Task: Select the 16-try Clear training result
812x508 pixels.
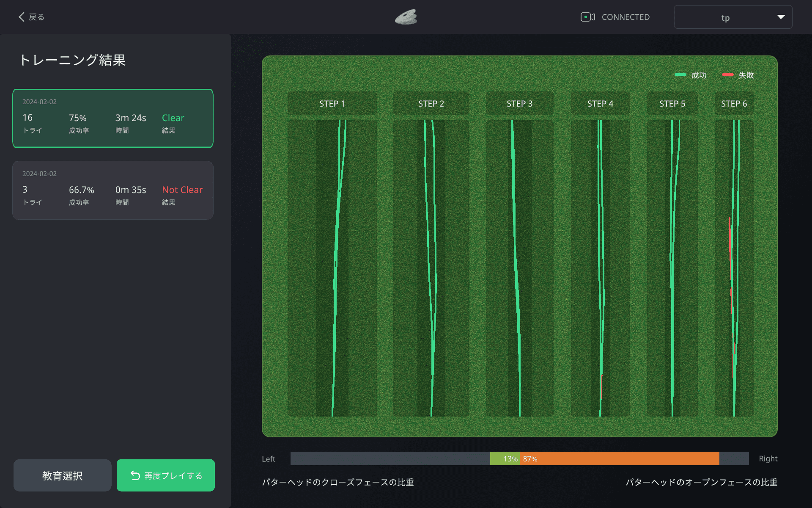Action: pyautogui.click(x=113, y=118)
